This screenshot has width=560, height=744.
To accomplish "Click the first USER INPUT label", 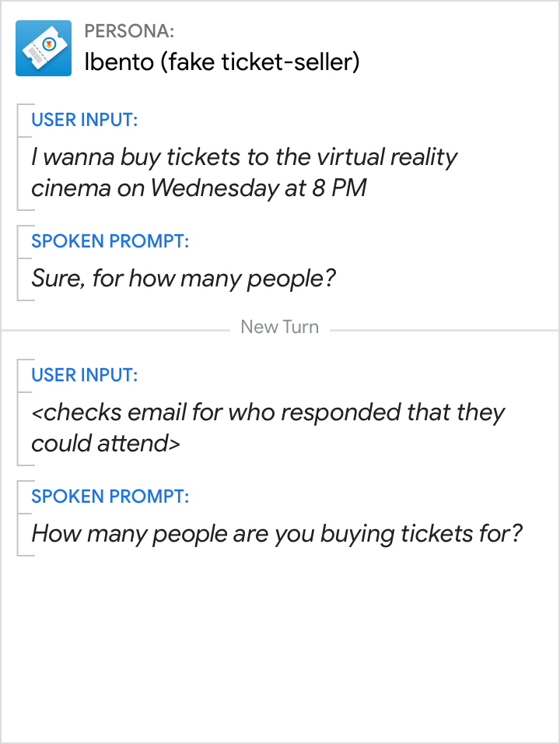I will click(x=85, y=120).
